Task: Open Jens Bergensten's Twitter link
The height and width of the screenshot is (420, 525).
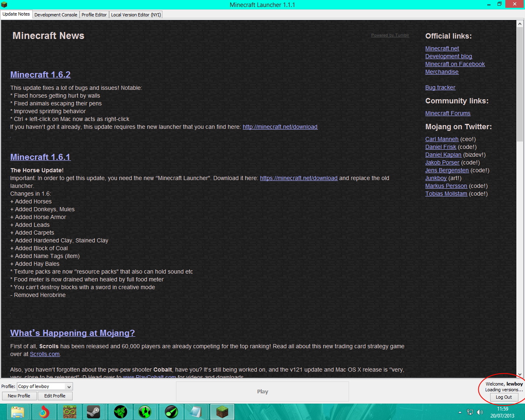Action: pyautogui.click(x=447, y=170)
